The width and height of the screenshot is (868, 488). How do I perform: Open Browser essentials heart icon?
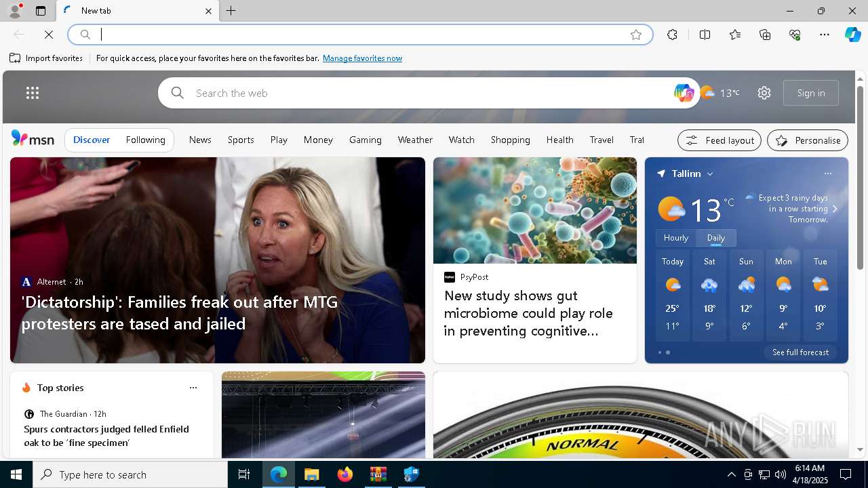795,35
